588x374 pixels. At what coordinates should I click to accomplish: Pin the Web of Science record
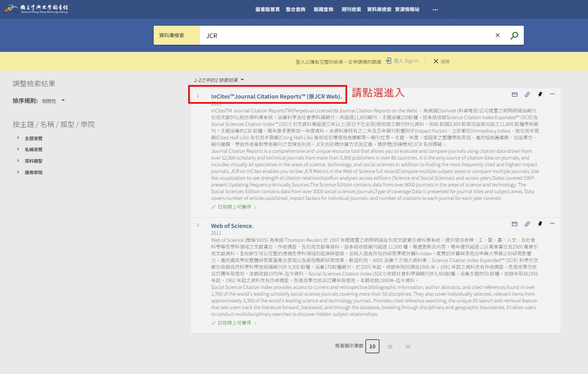[x=540, y=224]
